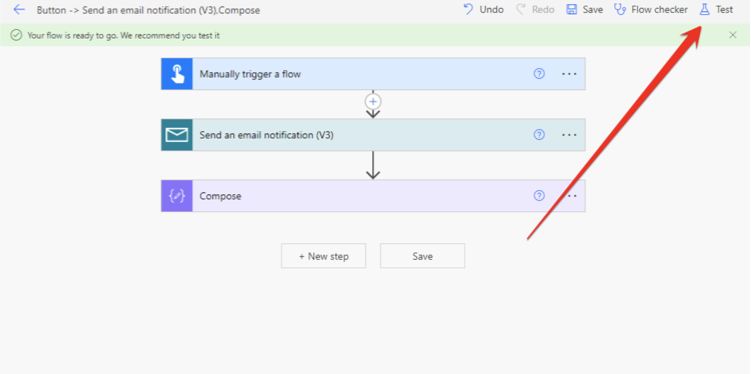
Task: Click the Undo toolbar button
Action: 483,10
